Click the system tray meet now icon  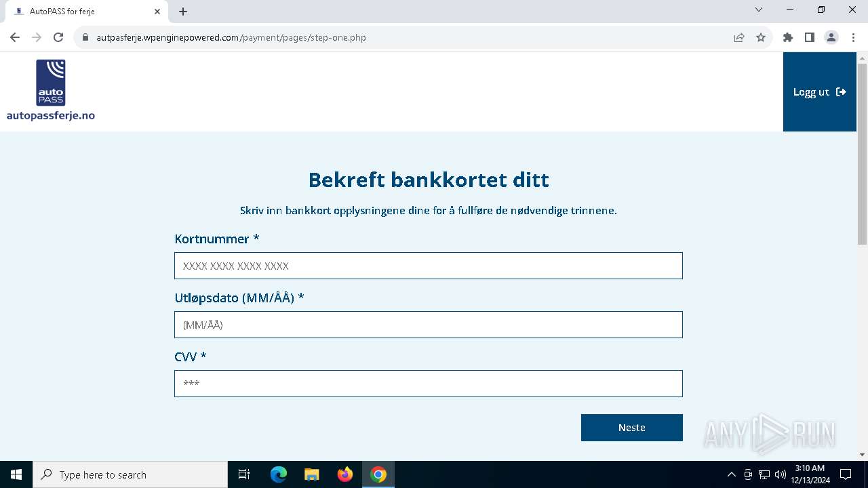pyautogui.click(x=748, y=474)
